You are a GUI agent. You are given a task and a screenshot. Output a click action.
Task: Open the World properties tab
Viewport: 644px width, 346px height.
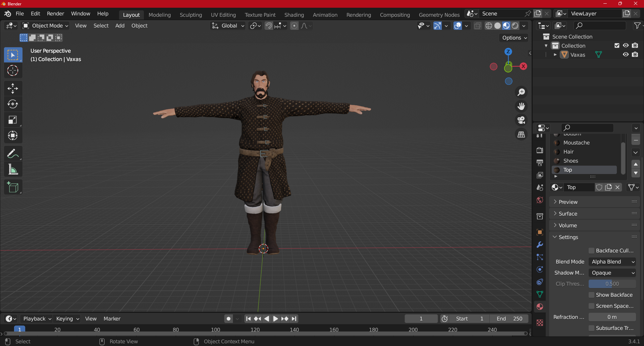tap(540, 200)
